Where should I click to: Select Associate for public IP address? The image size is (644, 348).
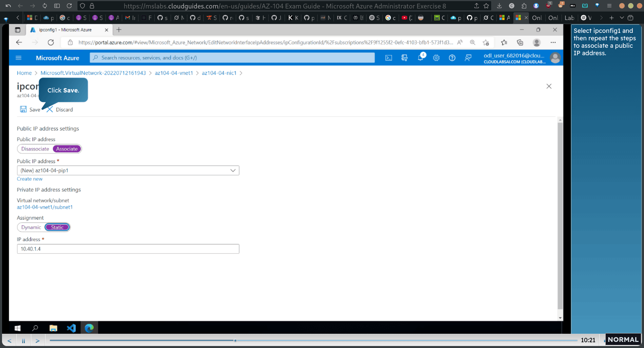(67, 149)
